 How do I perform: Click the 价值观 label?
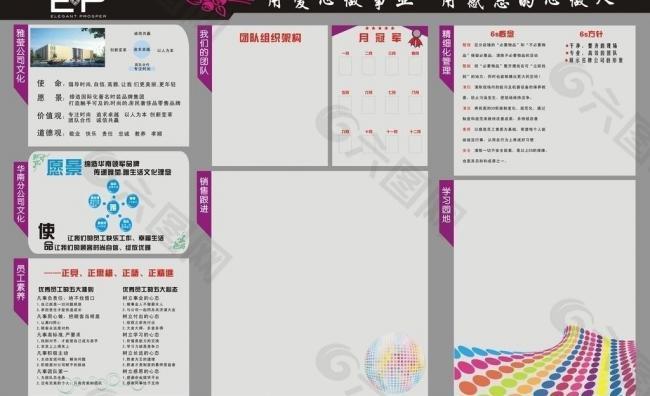(x=50, y=116)
